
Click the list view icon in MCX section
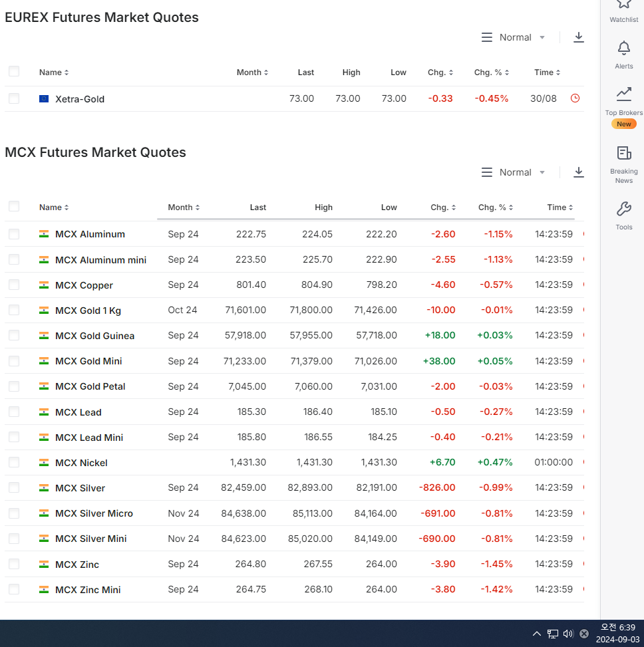click(x=487, y=172)
